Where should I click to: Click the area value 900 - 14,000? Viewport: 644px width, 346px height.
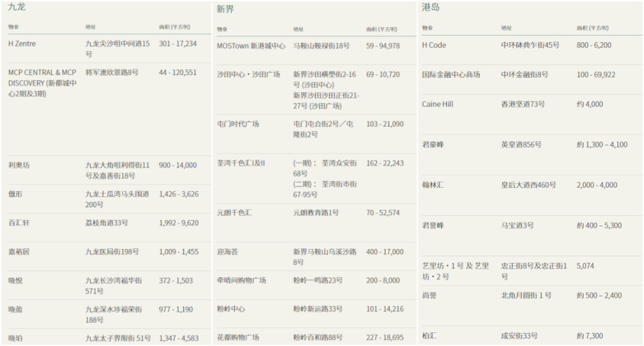click(178, 165)
